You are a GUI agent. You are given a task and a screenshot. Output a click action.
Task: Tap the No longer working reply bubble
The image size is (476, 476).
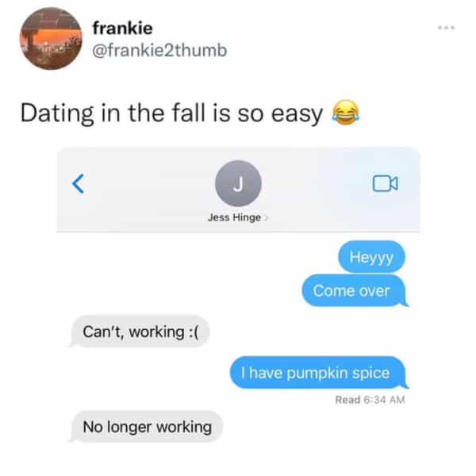point(146,427)
